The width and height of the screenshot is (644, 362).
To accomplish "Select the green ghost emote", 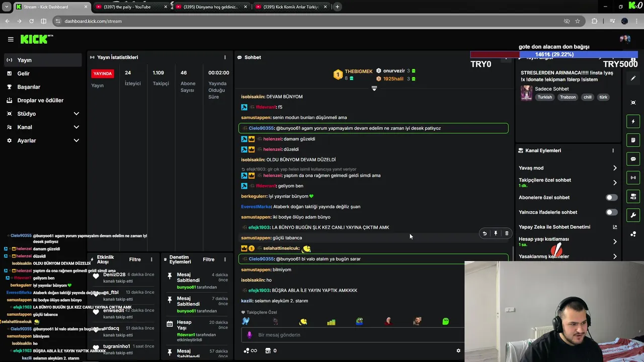I will [445, 321].
